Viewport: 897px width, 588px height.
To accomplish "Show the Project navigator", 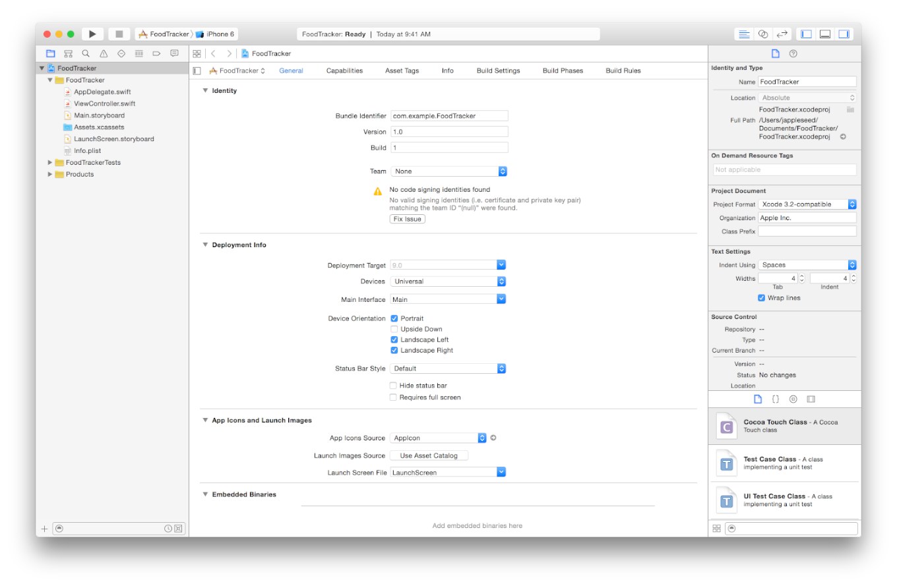I will tap(51, 53).
